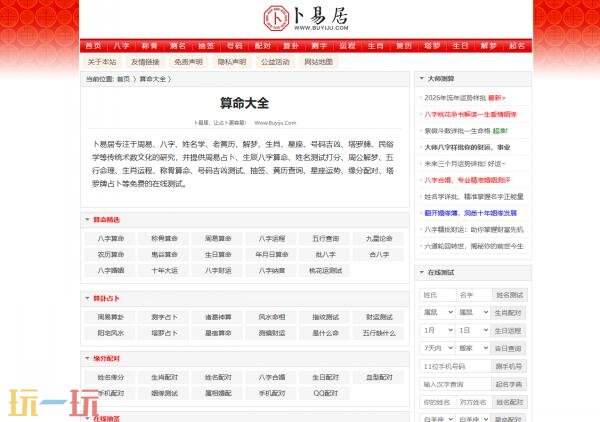Open the 八字合婚 link
The width and height of the screenshot is (600, 422).
click(x=272, y=377)
